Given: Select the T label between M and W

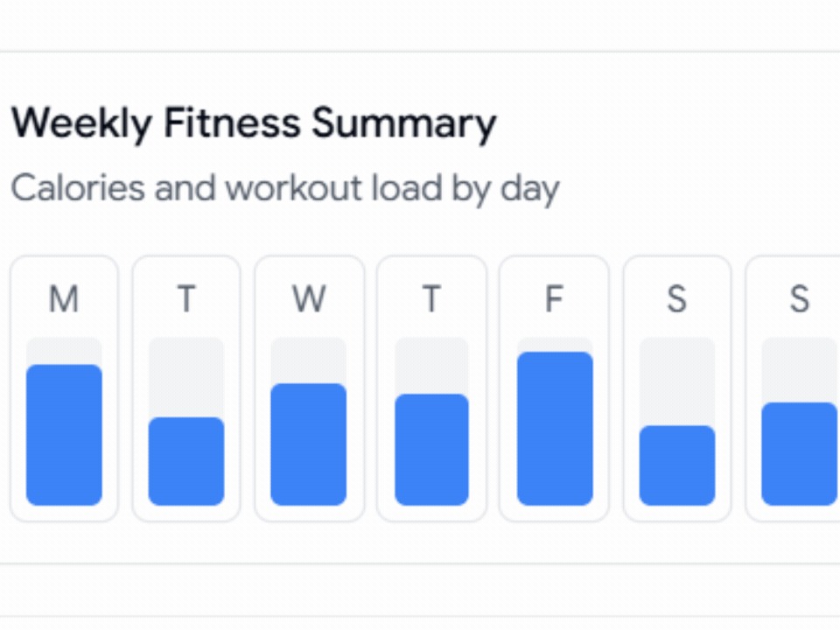Looking at the screenshot, I should point(186,299).
